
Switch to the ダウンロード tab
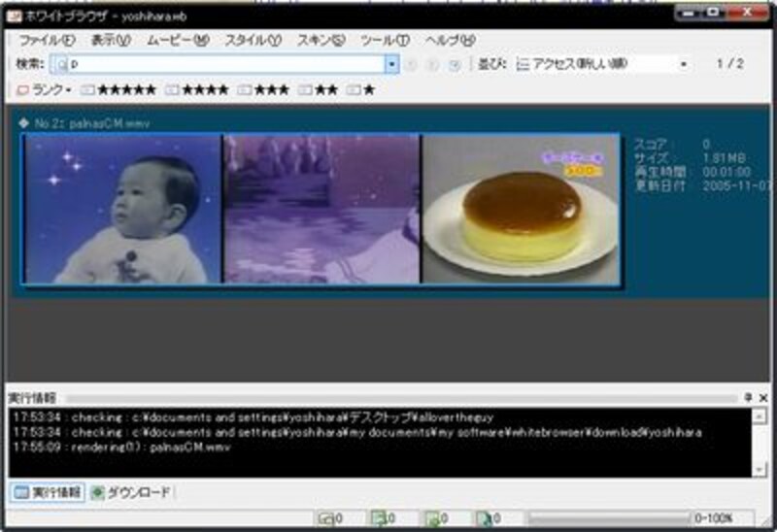point(132,492)
